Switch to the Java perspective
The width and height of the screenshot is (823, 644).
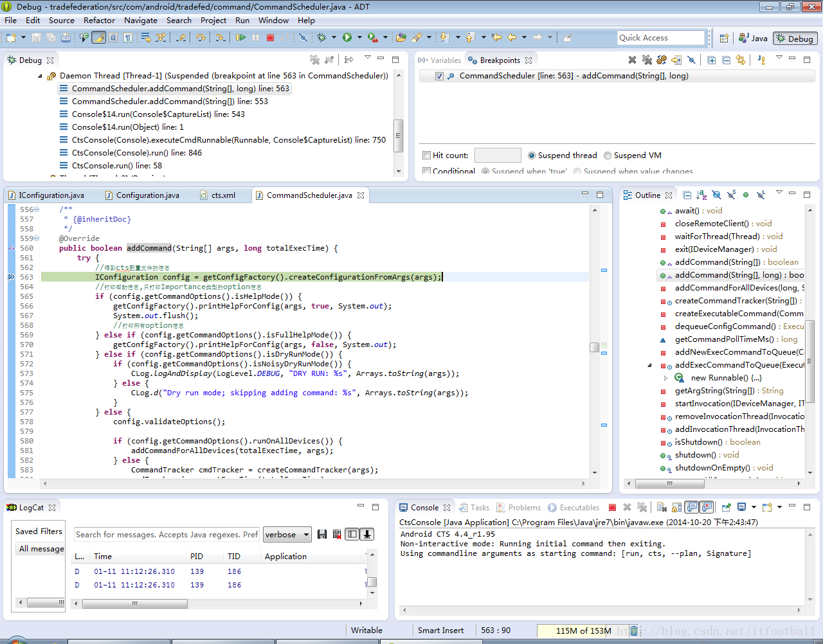click(753, 39)
